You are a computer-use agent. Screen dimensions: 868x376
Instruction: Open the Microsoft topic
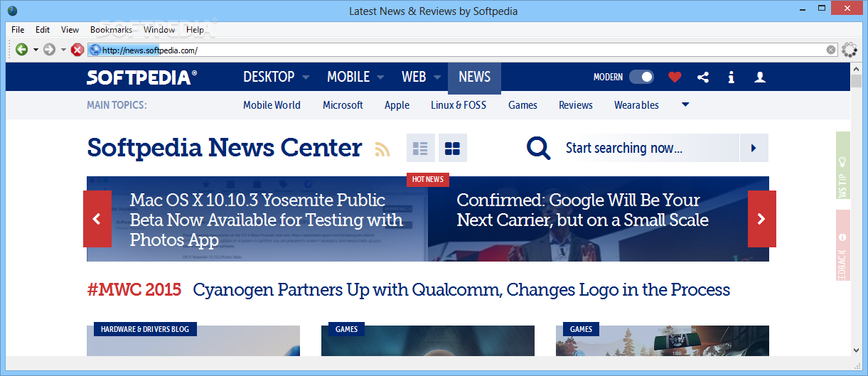[x=343, y=105]
